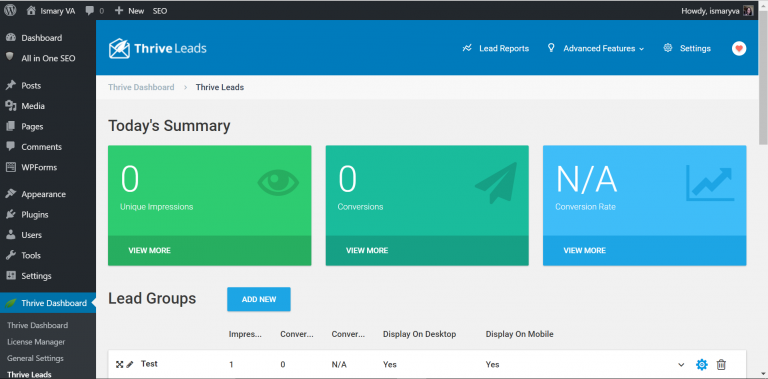Click the WordPress logo in admin bar
The width and height of the screenshot is (768, 379).
[x=10, y=10]
